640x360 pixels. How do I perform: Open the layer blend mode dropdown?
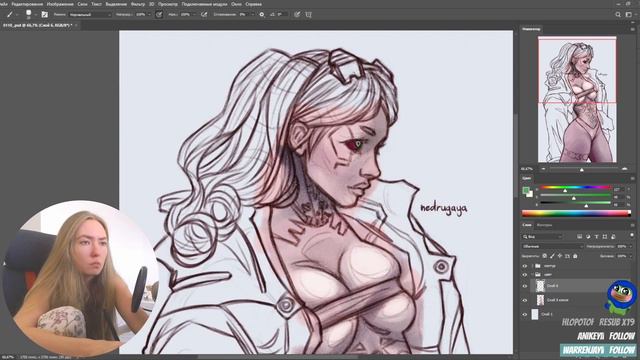(553, 247)
